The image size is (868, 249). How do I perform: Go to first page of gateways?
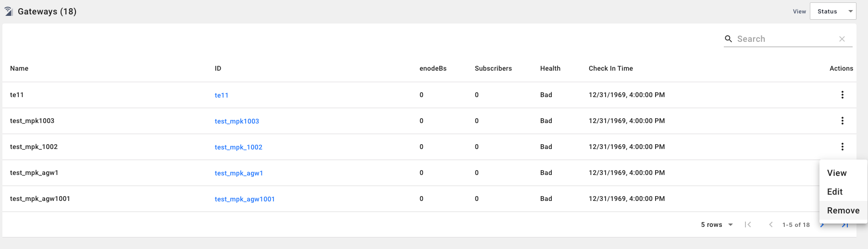click(x=748, y=224)
